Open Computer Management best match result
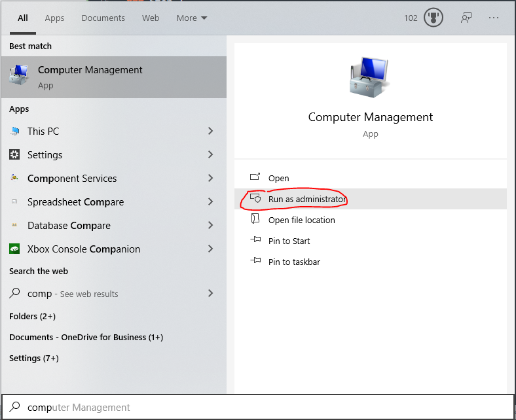Screen dimensions: 516x420 (x=113, y=77)
